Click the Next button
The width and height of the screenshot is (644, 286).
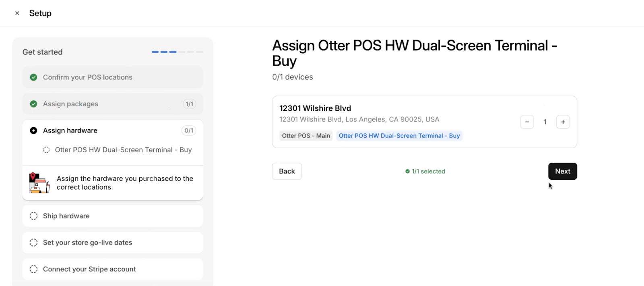(562, 171)
